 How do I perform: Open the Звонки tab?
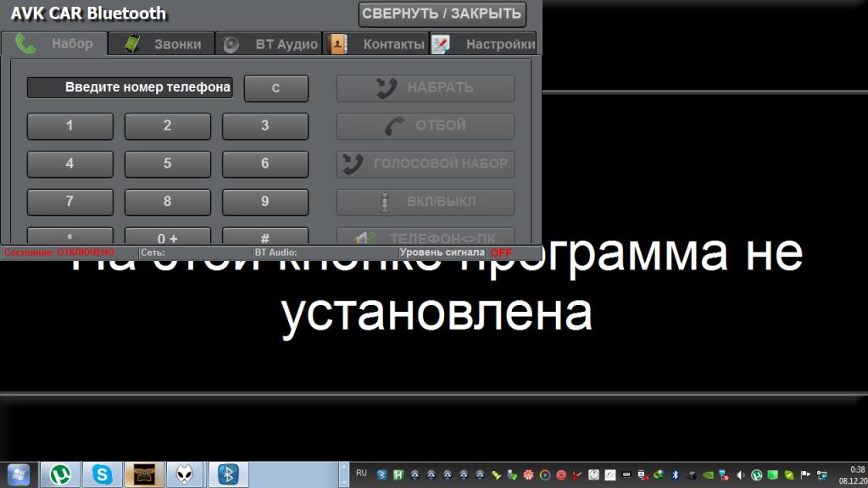[162, 44]
